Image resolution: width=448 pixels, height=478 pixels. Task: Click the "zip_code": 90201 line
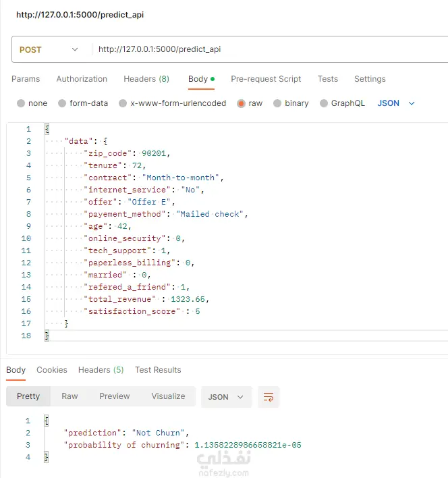(x=127, y=153)
